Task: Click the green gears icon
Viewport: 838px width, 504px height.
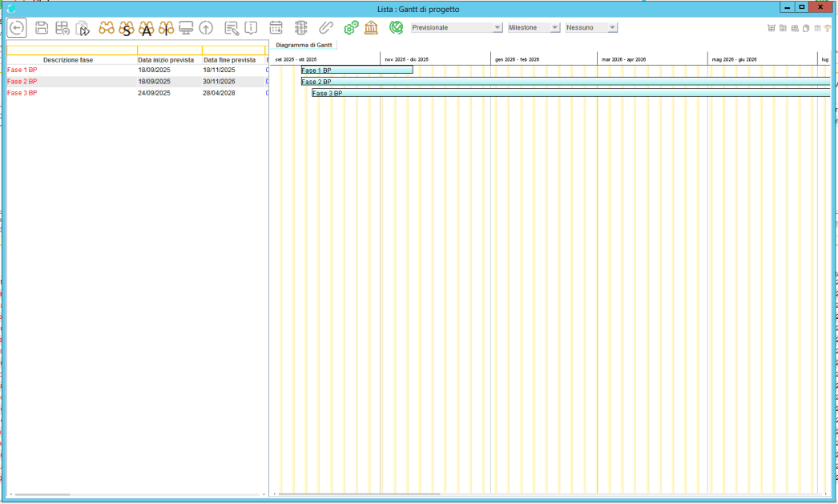Action: 351,28
